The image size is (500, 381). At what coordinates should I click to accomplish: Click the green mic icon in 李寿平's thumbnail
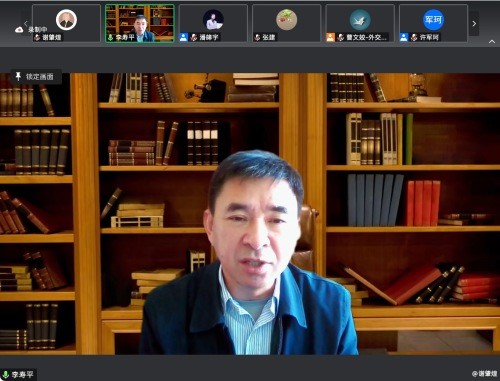pos(111,37)
